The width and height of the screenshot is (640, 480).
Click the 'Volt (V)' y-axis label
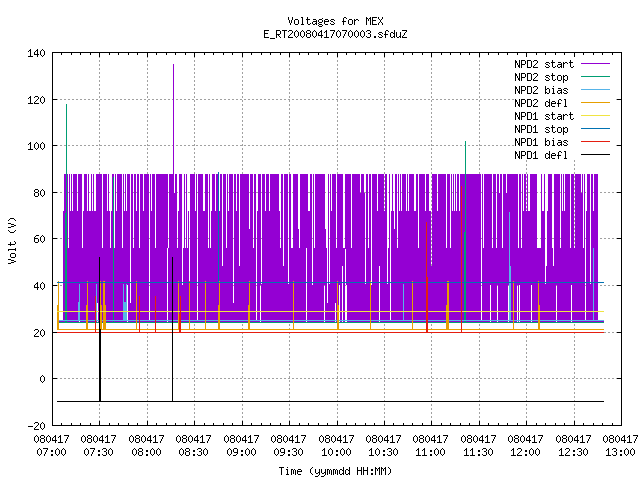click(12, 240)
